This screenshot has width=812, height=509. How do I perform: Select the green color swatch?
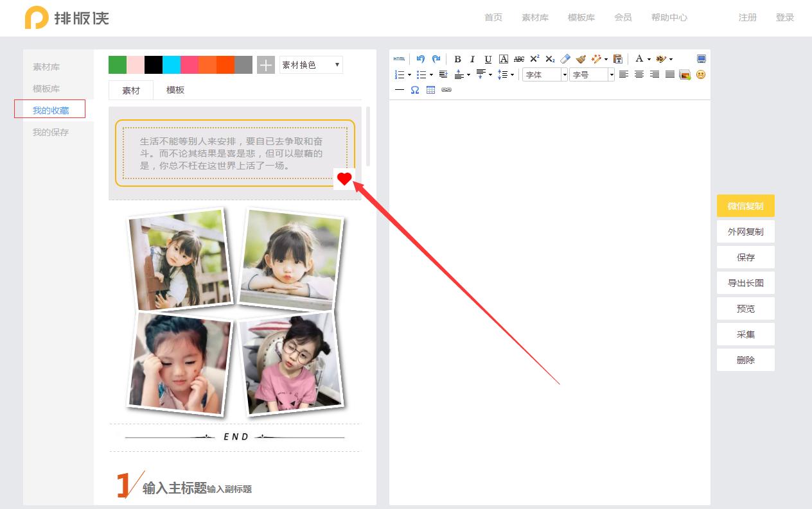pyautogui.click(x=118, y=65)
